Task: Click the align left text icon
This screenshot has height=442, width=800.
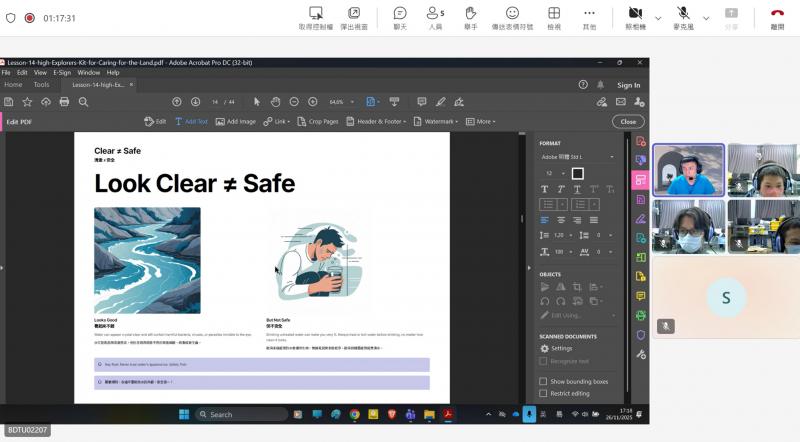Action: tap(545, 219)
